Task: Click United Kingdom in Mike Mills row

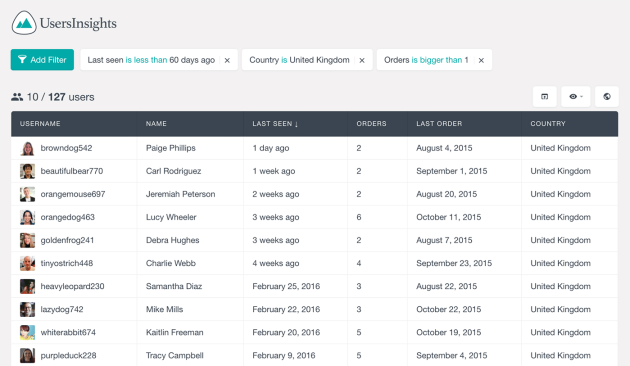Action: pos(560,309)
